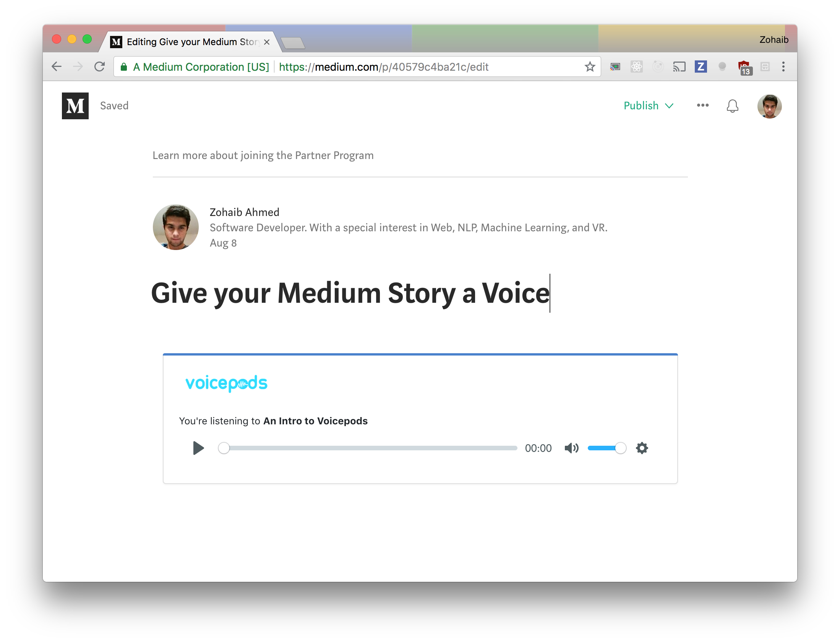Click the browser forward arrow

tap(78, 67)
